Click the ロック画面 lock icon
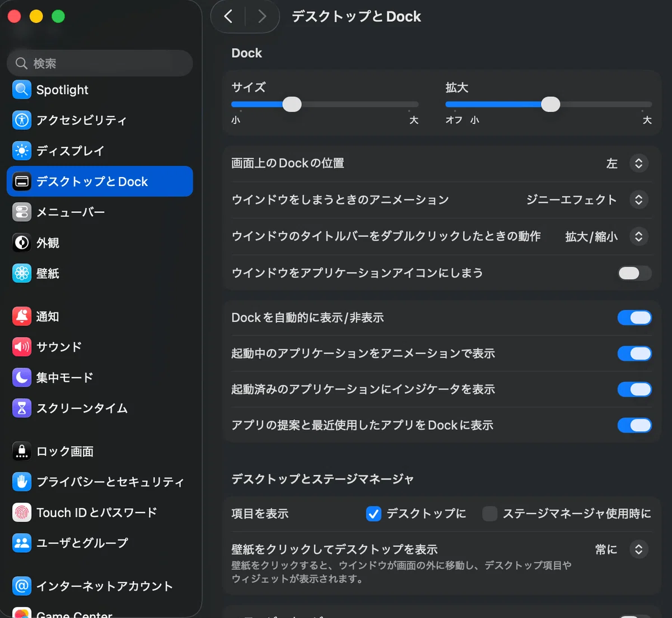 [x=22, y=451]
